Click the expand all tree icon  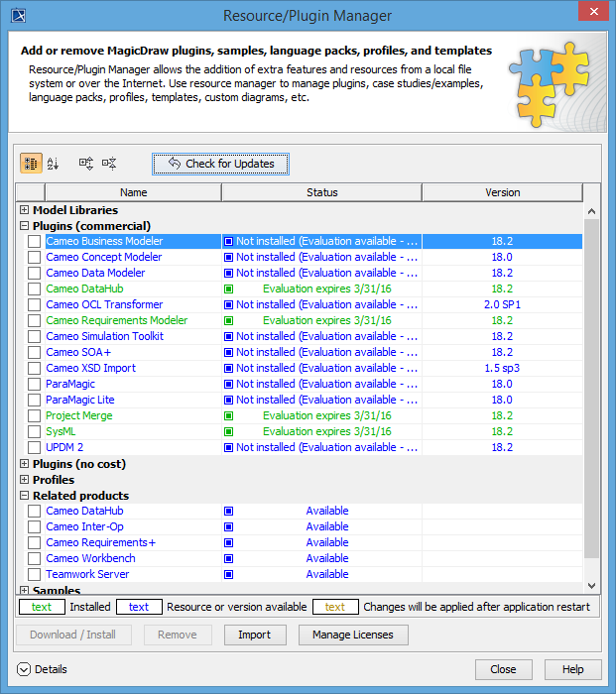pos(86,164)
